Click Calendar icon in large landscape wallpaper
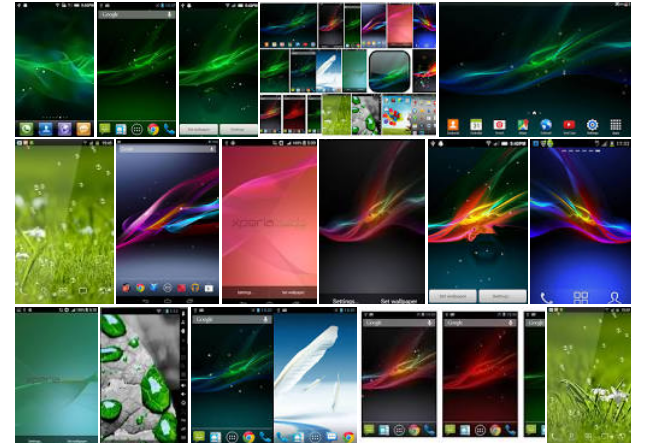 click(476, 125)
